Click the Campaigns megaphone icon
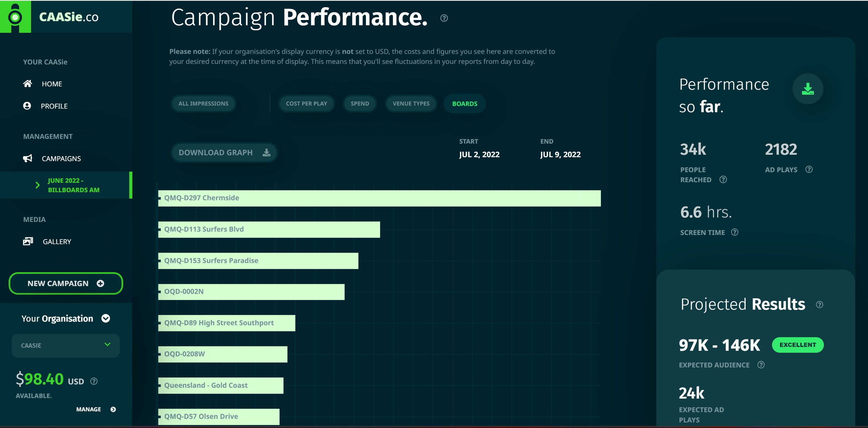868x428 pixels. point(28,158)
